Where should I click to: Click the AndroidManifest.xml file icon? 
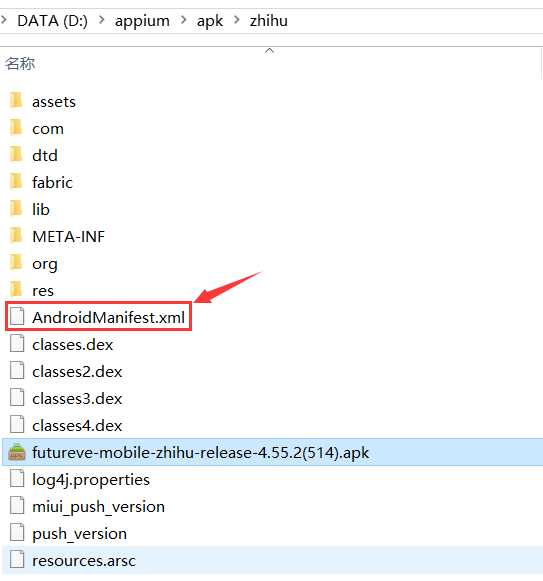17,317
